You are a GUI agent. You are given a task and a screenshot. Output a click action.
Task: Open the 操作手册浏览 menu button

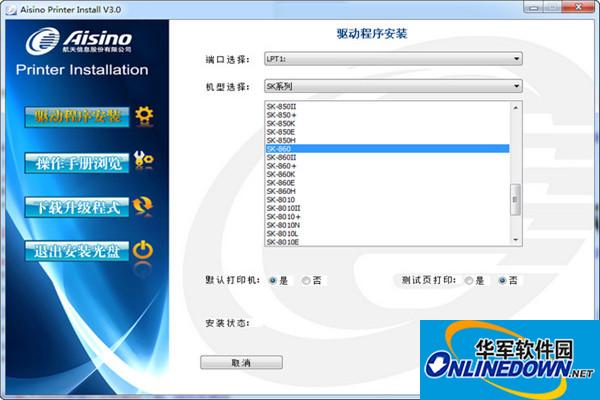pyautogui.click(x=77, y=163)
